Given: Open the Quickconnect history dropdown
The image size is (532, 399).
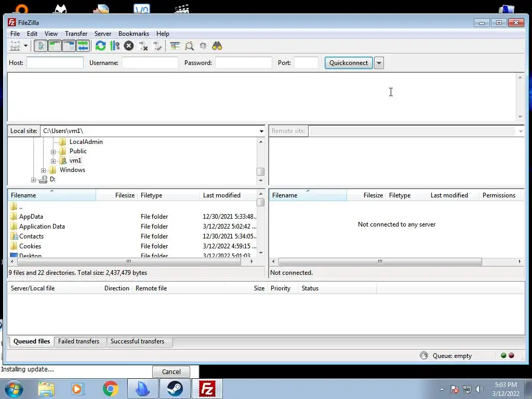Looking at the screenshot, I should [x=379, y=63].
